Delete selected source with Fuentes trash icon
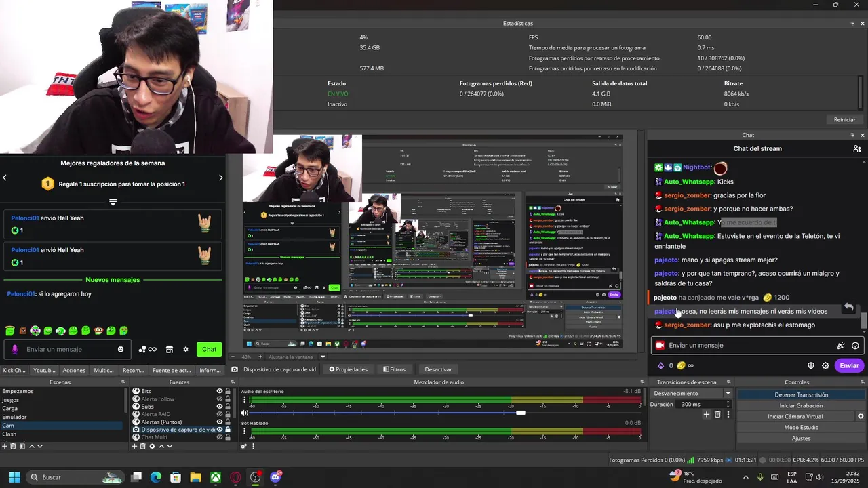 click(x=143, y=446)
